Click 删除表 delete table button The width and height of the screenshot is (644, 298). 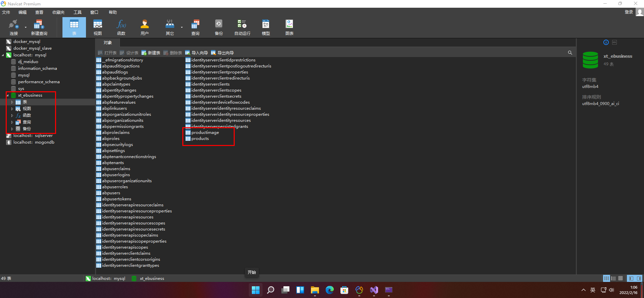coord(173,53)
